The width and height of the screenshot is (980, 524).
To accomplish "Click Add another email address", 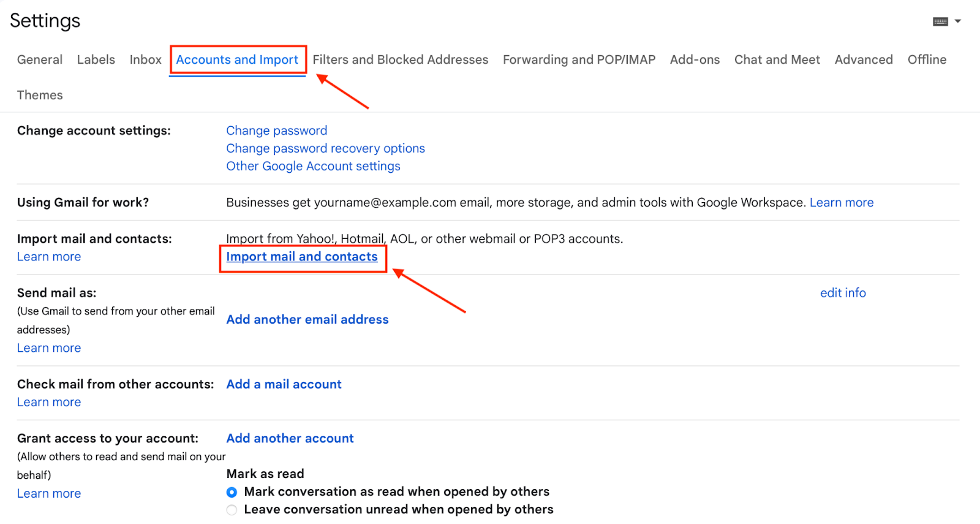I will click(x=307, y=319).
